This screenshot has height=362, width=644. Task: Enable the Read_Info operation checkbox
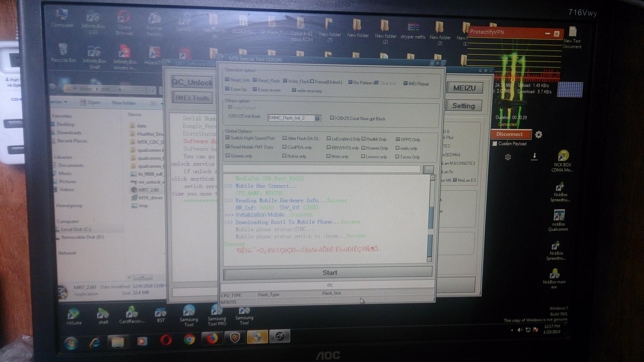[227, 80]
